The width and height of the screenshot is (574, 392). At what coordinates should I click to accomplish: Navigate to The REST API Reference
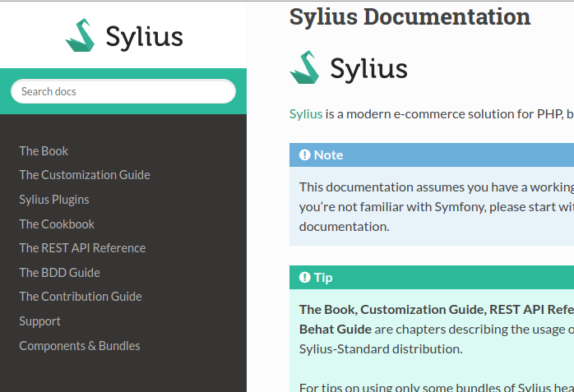(82, 248)
